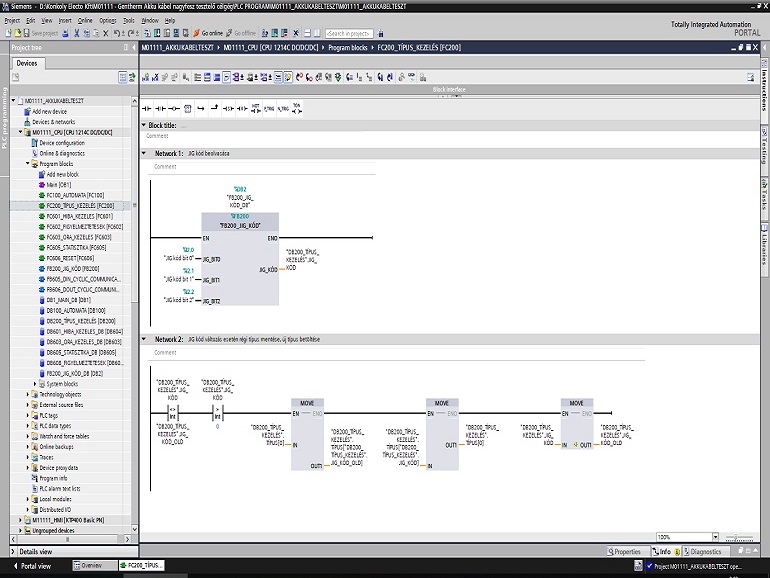Collapse the Program blocks folder
Viewport: 770px width, 578px height.
point(28,164)
